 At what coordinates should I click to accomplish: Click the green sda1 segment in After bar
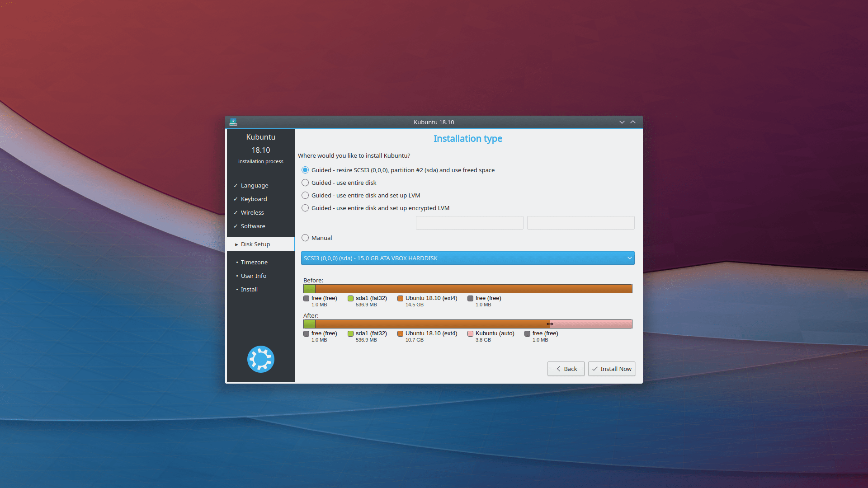[310, 324]
